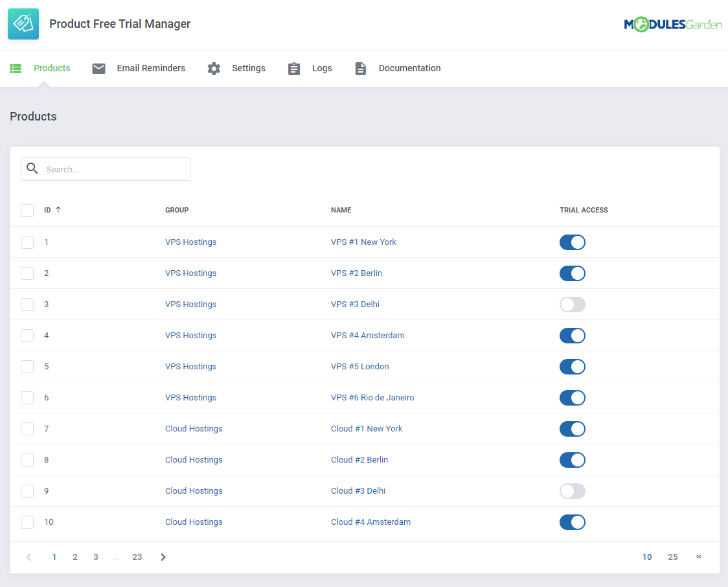Image resolution: width=728 pixels, height=587 pixels.
Task: Toggle trial access for Cloud #4 Amsterdam
Action: click(573, 522)
